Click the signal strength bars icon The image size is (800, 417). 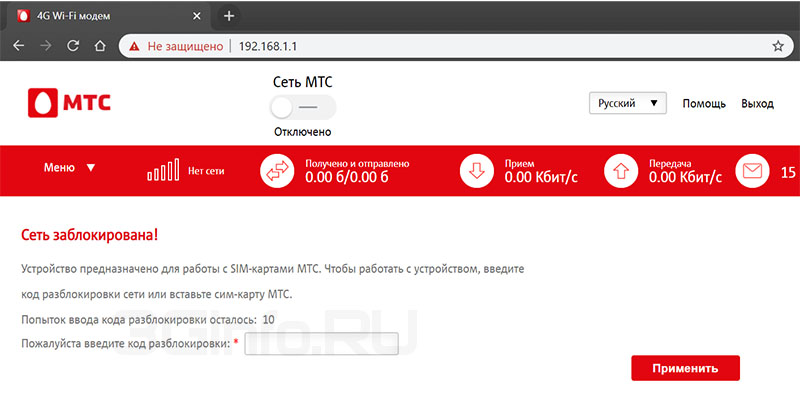click(x=163, y=169)
